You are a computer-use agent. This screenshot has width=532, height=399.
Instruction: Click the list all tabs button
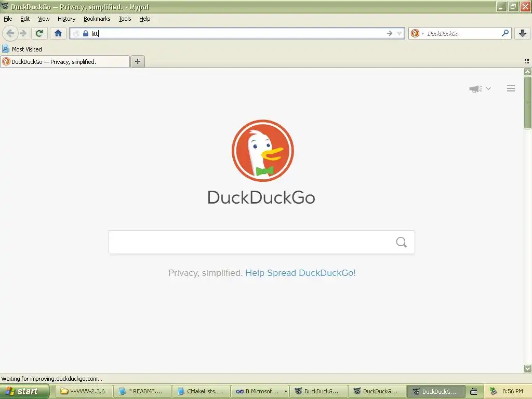click(527, 61)
